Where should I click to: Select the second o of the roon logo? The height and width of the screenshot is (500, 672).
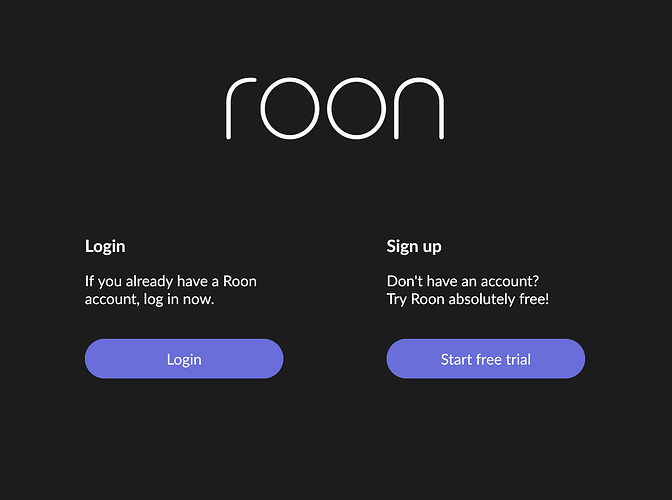[357, 108]
